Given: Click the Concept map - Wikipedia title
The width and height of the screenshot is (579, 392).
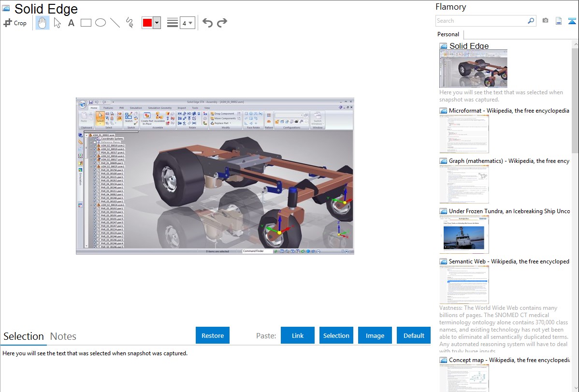Looking at the screenshot, I should (509, 360).
